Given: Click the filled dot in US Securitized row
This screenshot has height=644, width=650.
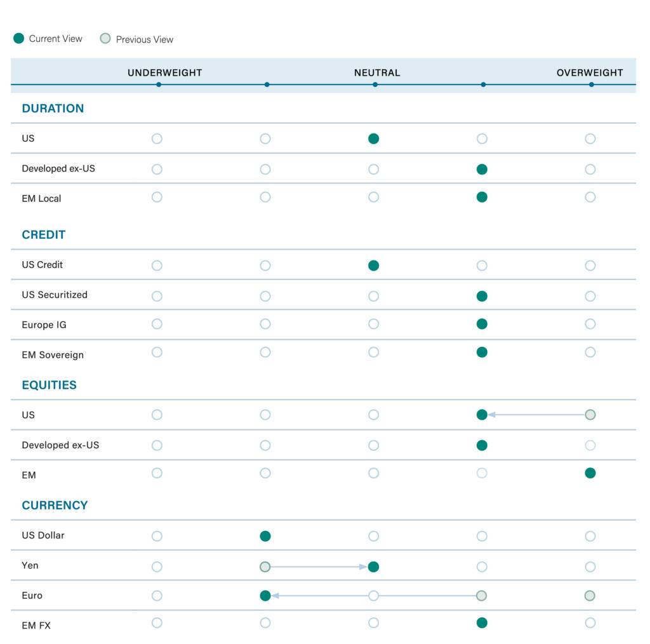Looking at the screenshot, I should [482, 296].
